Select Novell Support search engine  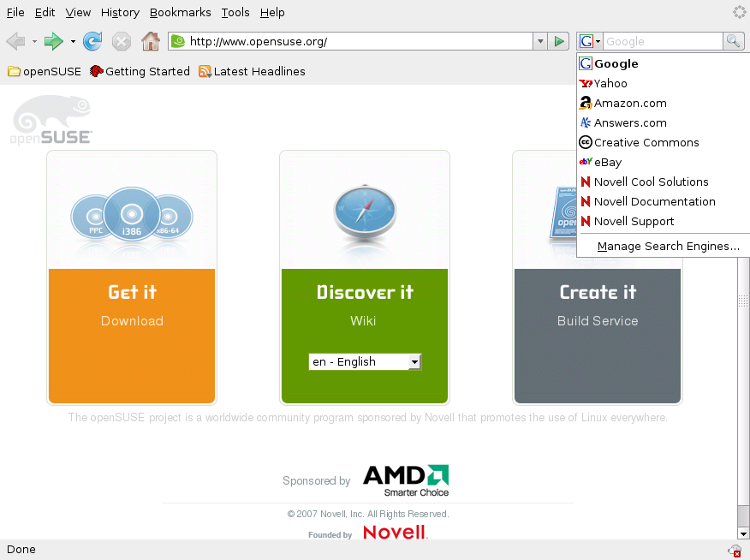tap(664, 221)
